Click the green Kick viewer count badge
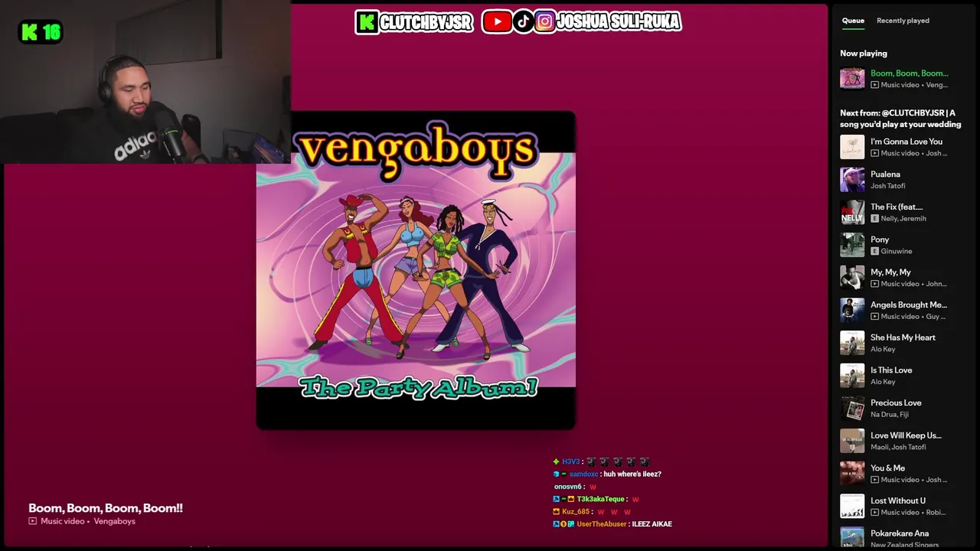The width and height of the screenshot is (980, 551). pyautogui.click(x=41, y=32)
